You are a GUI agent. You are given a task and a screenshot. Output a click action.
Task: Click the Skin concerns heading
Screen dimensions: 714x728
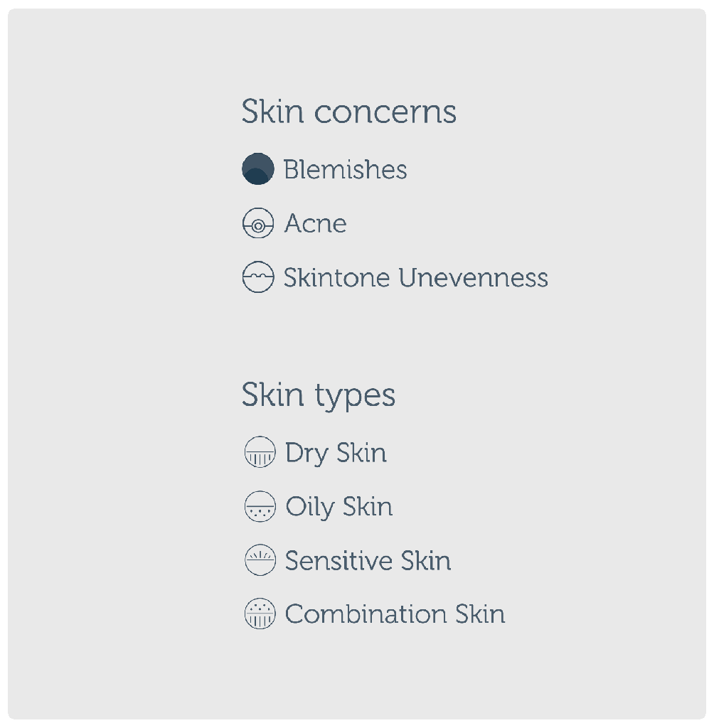click(348, 112)
